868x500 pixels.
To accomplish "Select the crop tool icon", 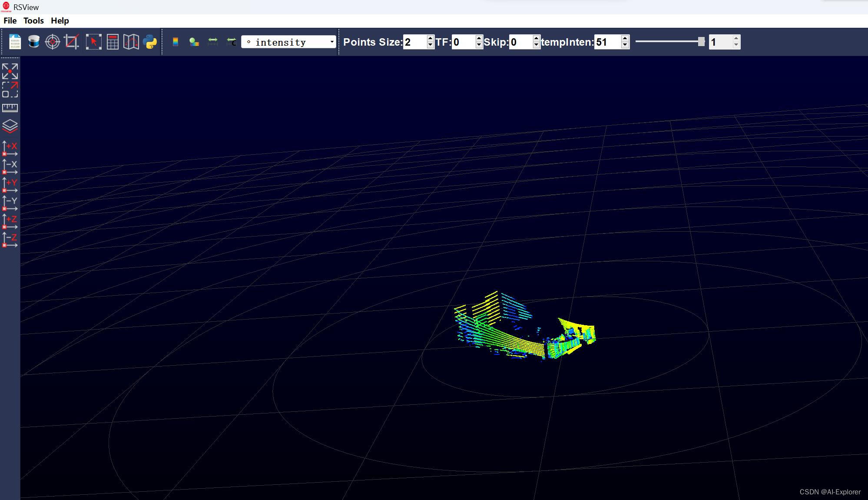I will coord(72,42).
